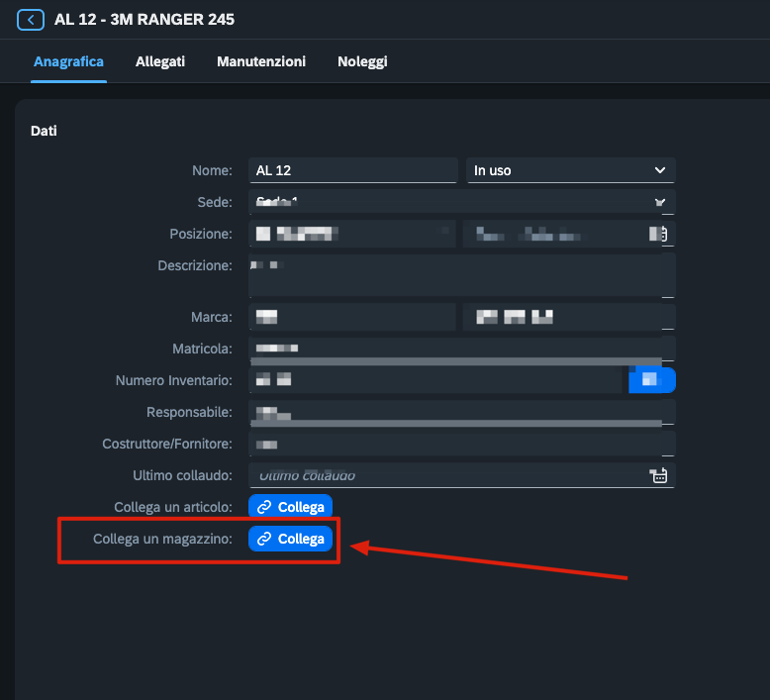Open the Sede dropdown arrow
Screen dimensions: 770x700
click(x=660, y=202)
